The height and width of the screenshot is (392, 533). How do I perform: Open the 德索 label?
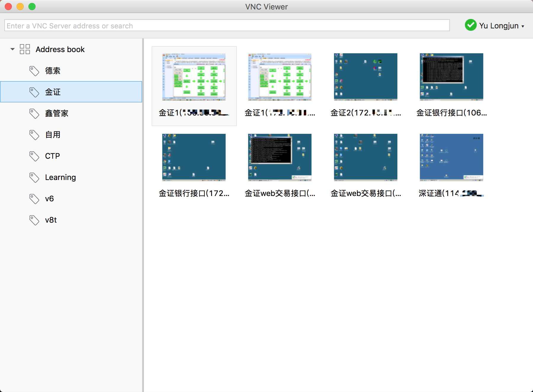(x=53, y=71)
